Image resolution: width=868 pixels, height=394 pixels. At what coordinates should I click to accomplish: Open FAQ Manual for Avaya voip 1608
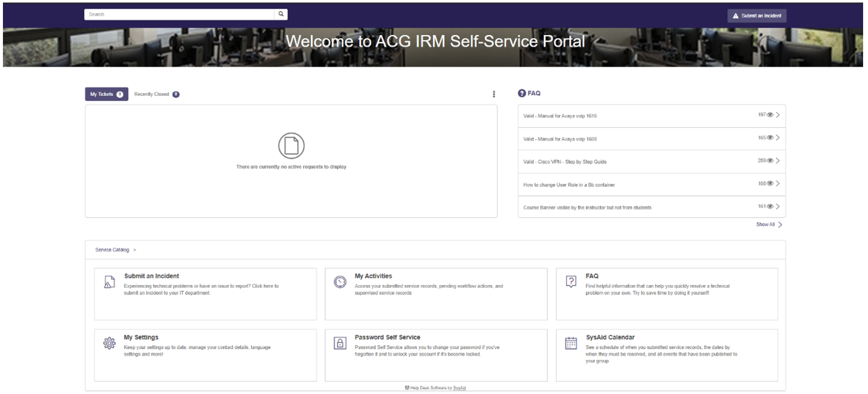pos(652,139)
